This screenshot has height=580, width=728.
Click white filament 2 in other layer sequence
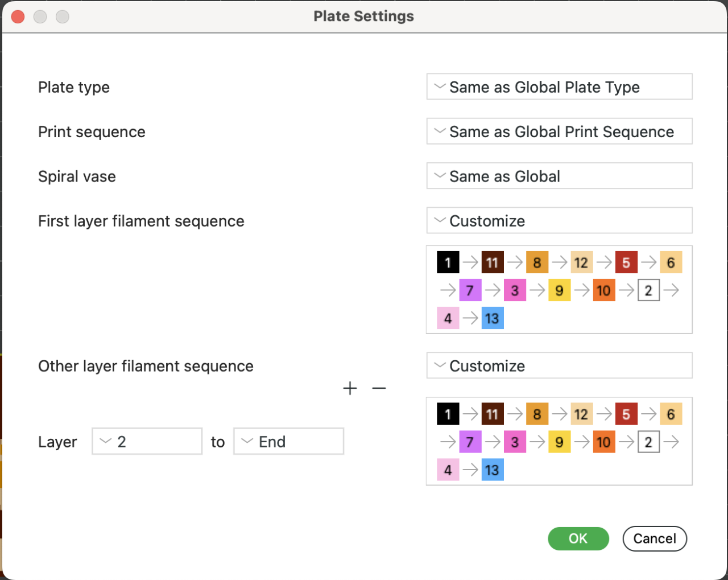tap(648, 442)
